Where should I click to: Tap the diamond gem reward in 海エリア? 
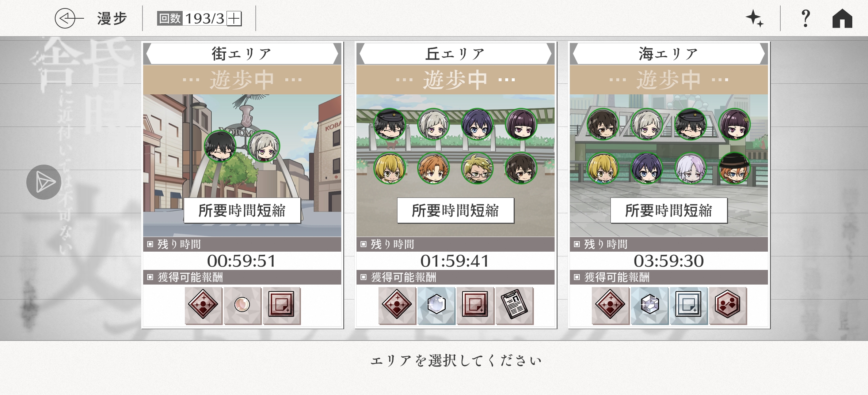pyautogui.click(x=649, y=306)
